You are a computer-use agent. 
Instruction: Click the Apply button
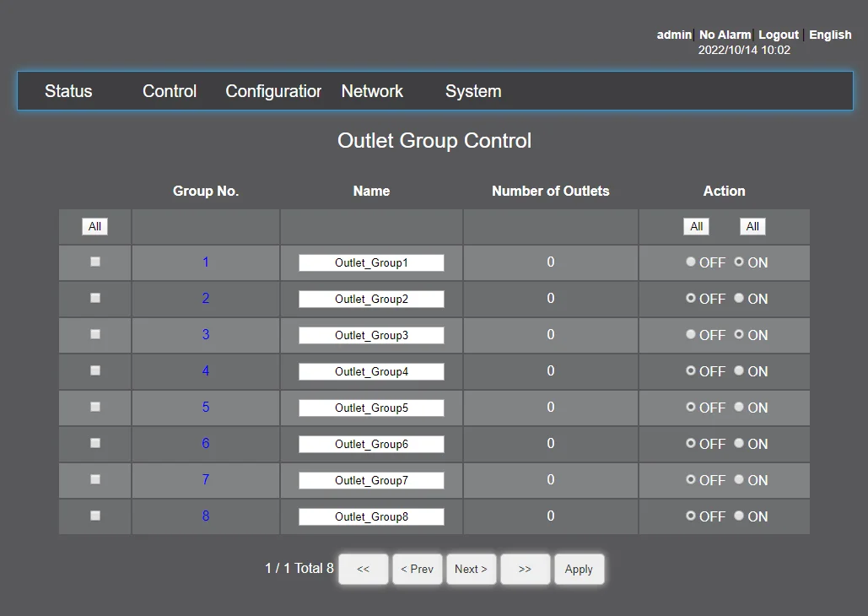pos(579,569)
